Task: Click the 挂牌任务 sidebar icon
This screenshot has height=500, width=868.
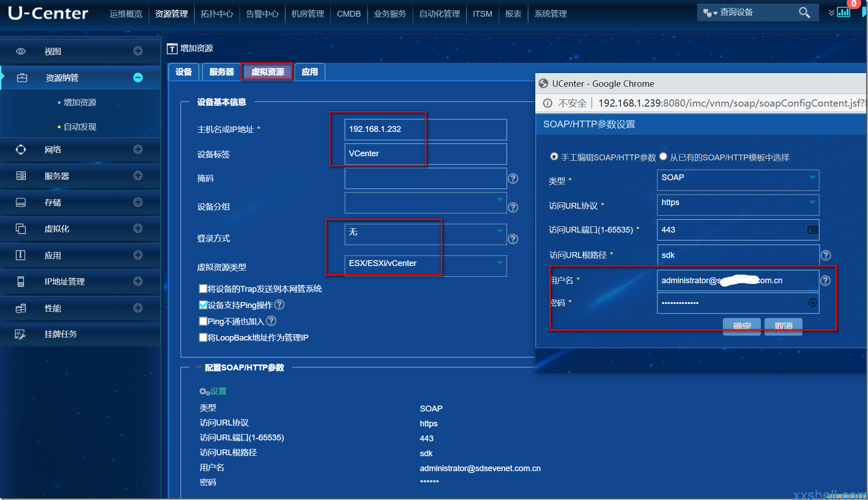Action: point(20,334)
